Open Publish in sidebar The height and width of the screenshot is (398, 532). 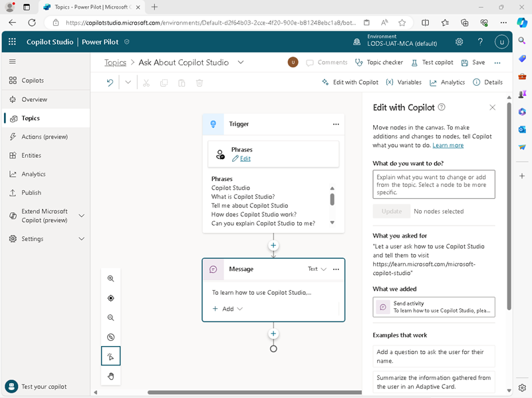click(x=46, y=193)
